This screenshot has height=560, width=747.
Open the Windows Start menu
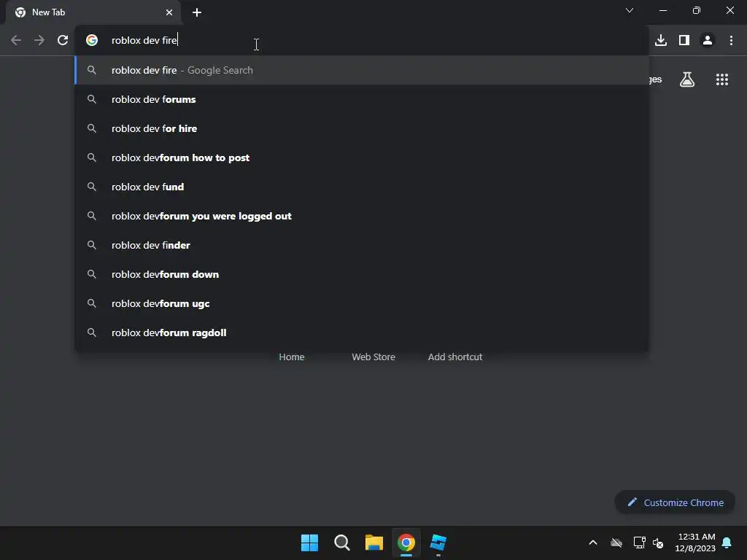pyautogui.click(x=309, y=542)
